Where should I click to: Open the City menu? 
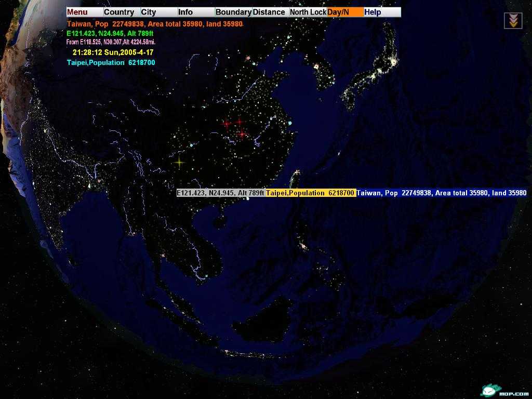click(159, 12)
